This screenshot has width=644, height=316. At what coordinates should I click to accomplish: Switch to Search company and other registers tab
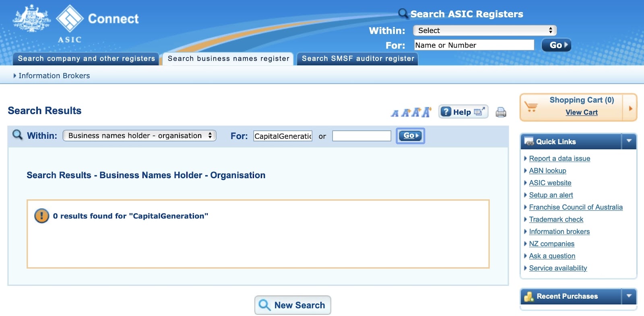[86, 59]
